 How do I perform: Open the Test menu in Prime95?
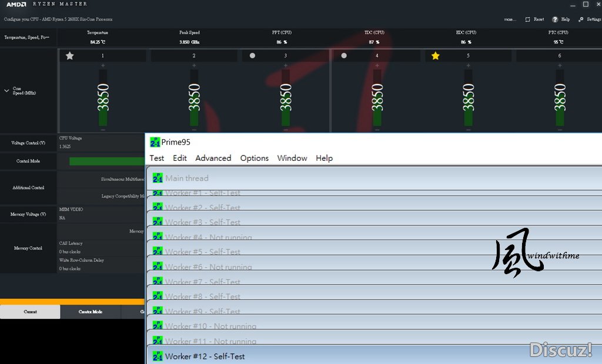pos(156,158)
